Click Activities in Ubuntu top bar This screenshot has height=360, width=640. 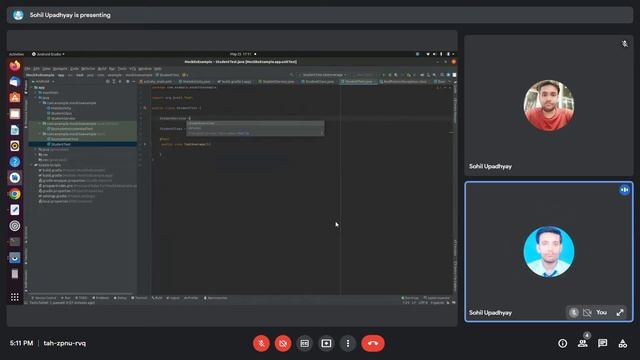click(17, 54)
